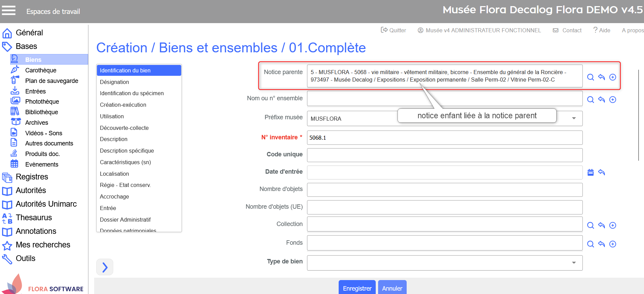644x294 pixels.
Task: Click the undo arrow beside Nom ou n° ensemble
Action: click(x=601, y=100)
